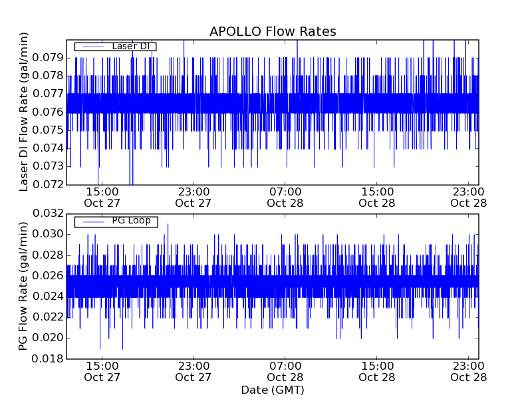Click lower chart's 07:00 Oct 28 time label
This screenshot has width=532, height=399.
point(285,371)
